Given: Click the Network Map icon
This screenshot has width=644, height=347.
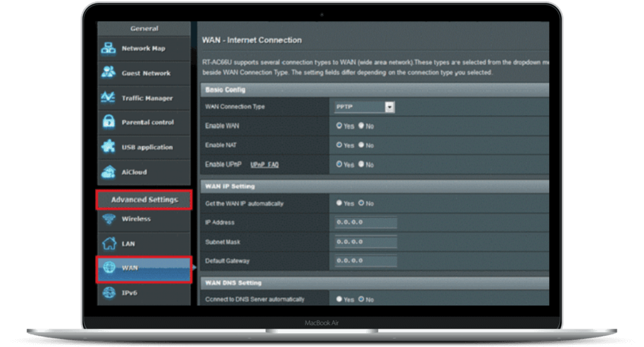Looking at the screenshot, I should point(108,48).
